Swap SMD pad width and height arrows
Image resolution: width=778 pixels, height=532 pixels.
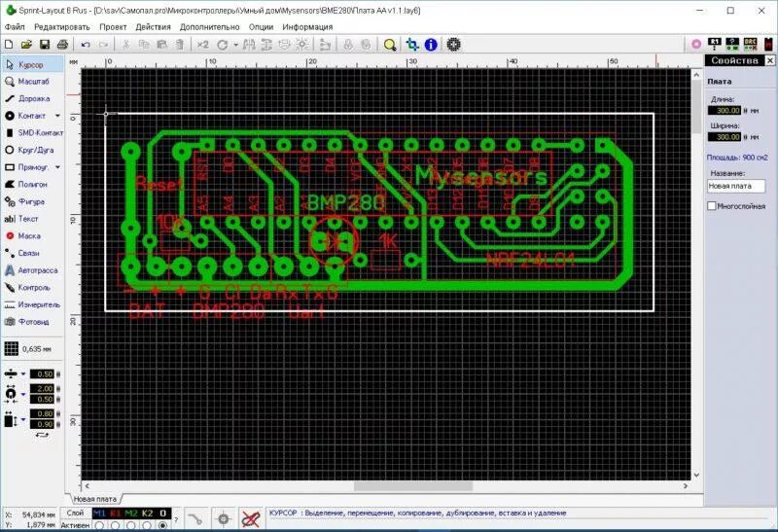[42, 435]
